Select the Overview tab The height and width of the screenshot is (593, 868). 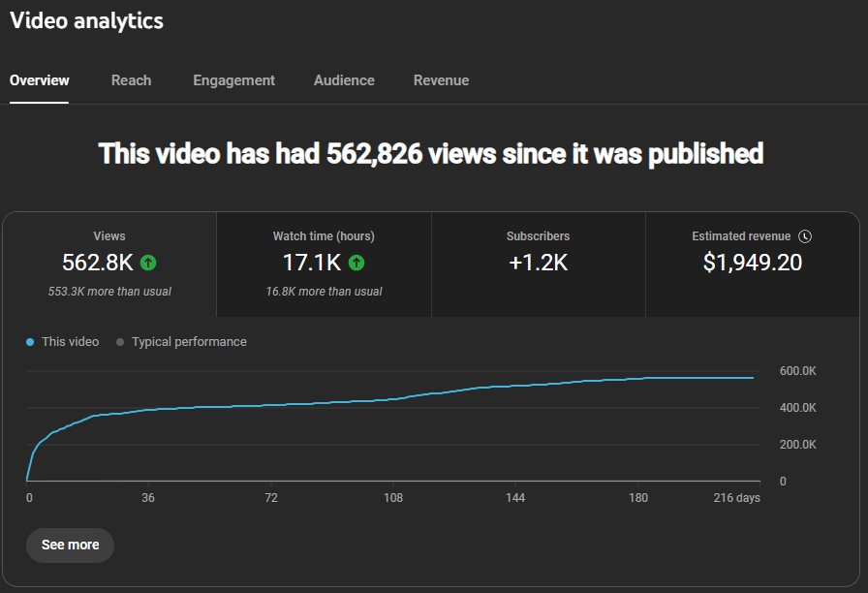[39, 80]
